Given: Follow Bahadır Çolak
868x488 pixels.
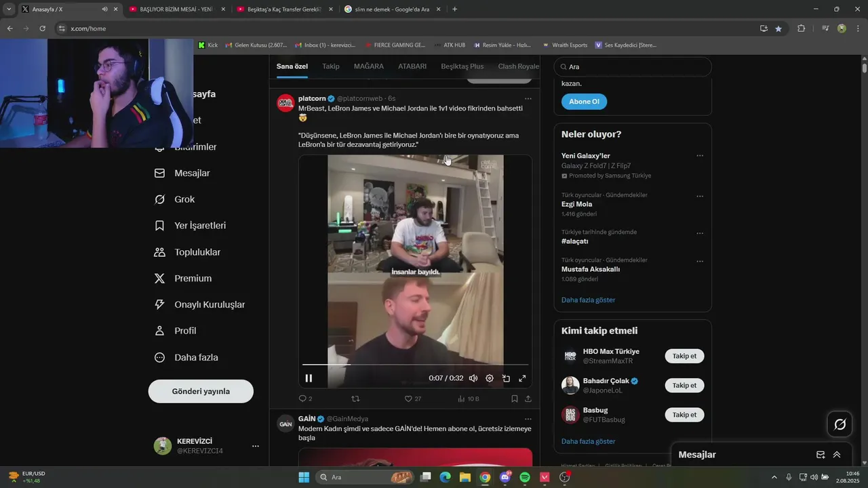Looking at the screenshot, I should click(x=684, y=385).
